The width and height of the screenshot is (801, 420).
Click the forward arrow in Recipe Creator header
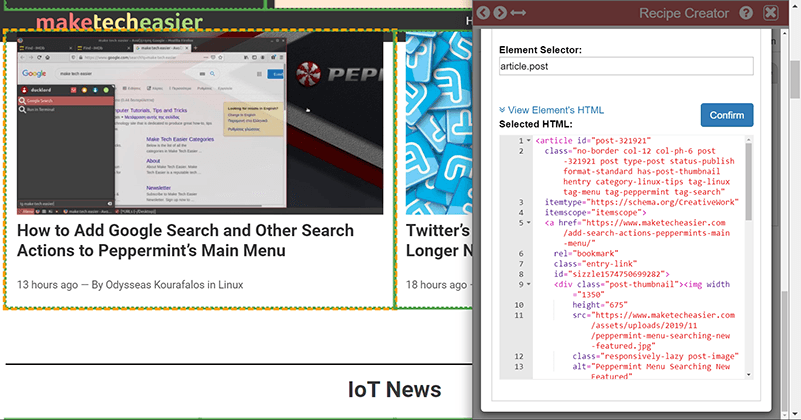500,13
